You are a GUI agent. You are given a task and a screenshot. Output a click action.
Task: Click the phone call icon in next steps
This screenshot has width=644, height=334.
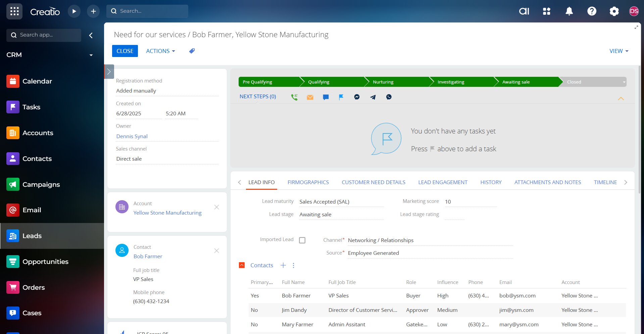tap(294, 97)
